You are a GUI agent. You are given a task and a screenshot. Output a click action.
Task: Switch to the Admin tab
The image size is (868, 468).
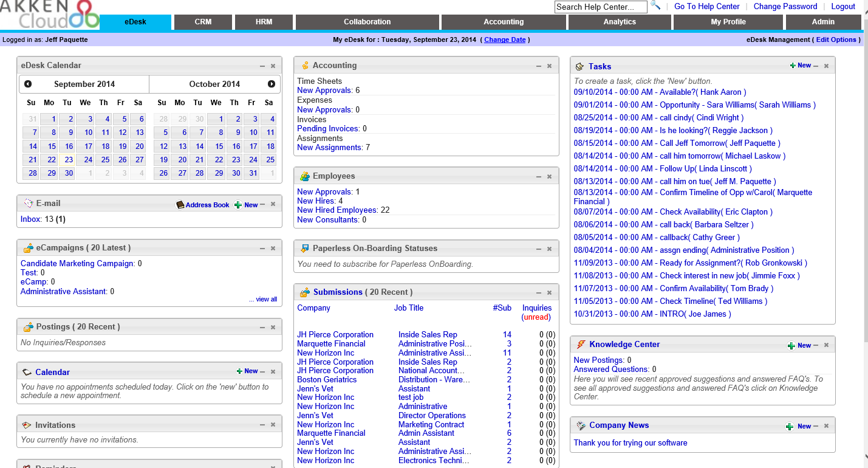pyautogui.click(x=824, y=22)
